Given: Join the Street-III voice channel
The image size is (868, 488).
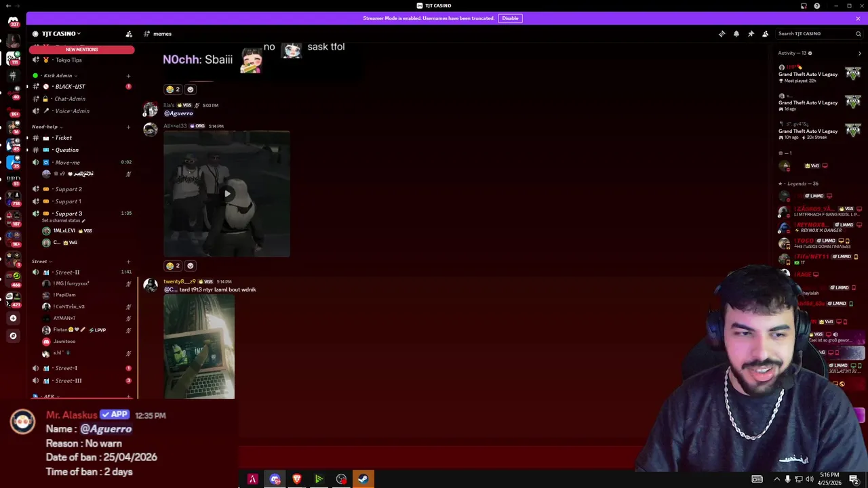Looking at the screenshot, I should 81,381.
